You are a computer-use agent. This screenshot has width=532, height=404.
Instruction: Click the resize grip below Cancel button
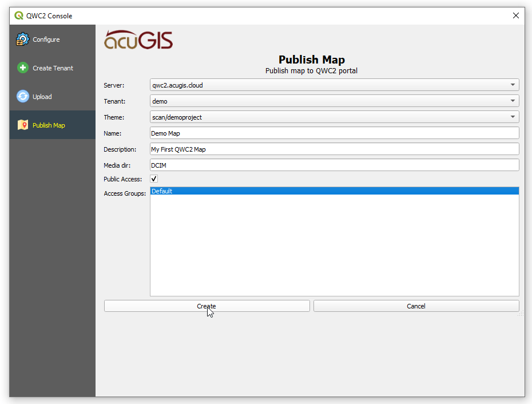(521, 314)
